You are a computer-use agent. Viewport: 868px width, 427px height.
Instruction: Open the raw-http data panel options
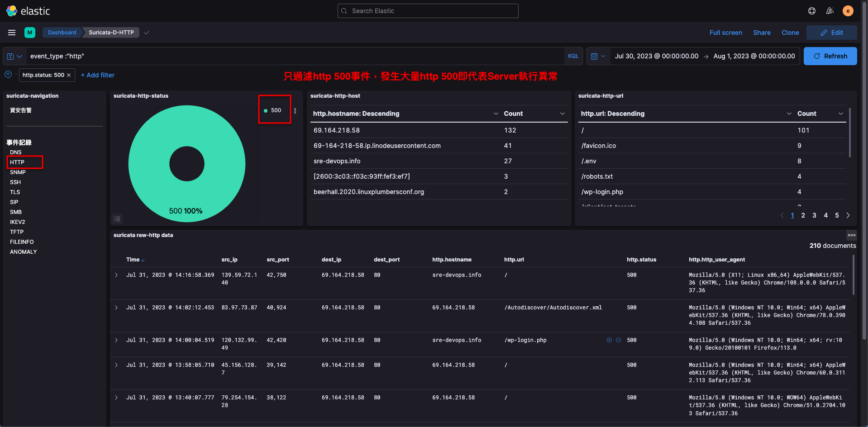click(851, 235)
